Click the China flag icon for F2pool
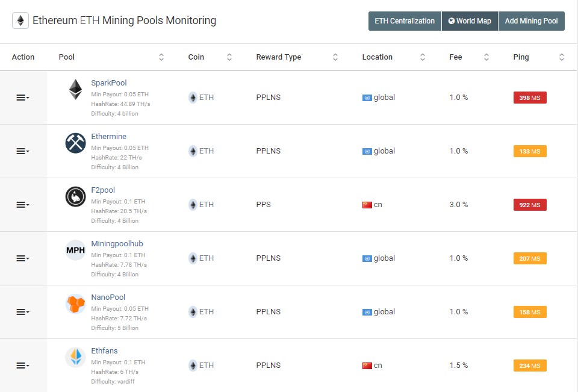 (367, 204)
